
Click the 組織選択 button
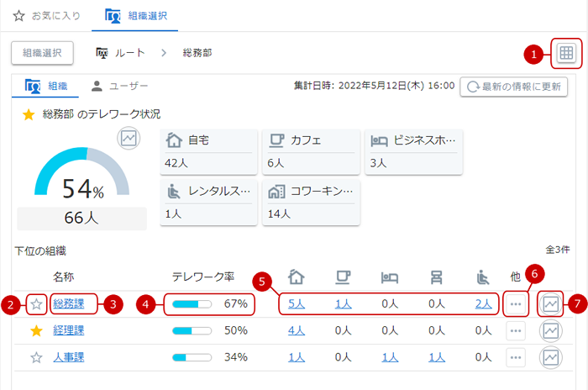click(42, 53)
